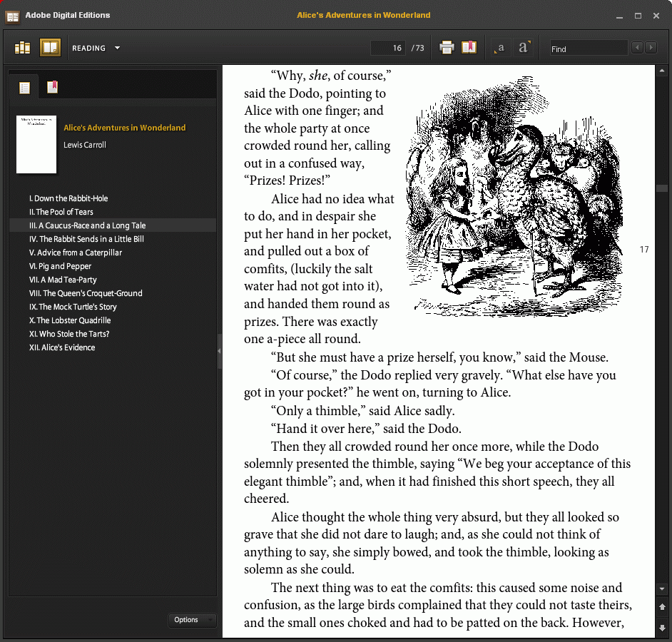Jump to chapter VI. Pig and Pepper
This screenshot has width=672, height=642.
[x=61, y=266]
